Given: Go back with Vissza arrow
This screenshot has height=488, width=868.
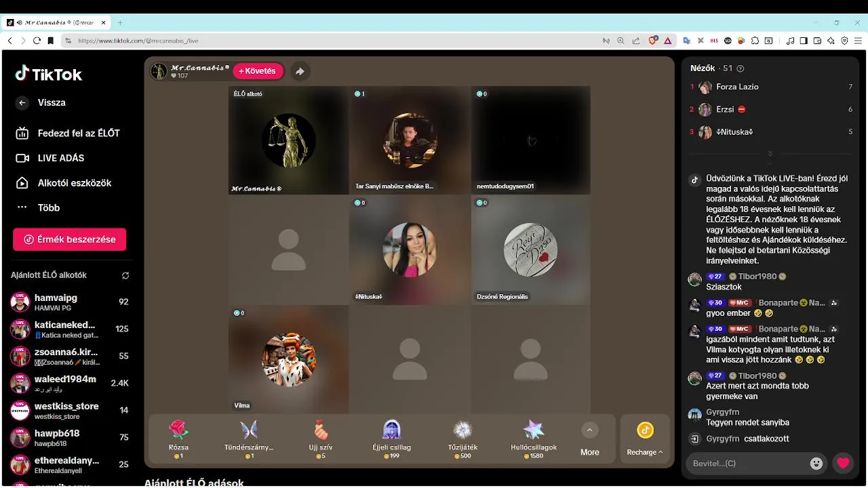Looking at the screenshot, I should coord(22,103).
